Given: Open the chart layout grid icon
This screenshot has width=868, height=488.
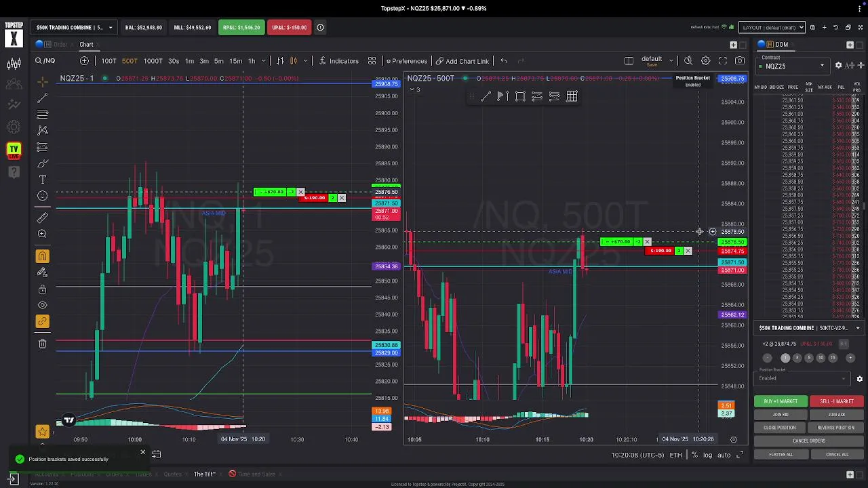Looking at the screenshot, I should click(x=372, y=61).
